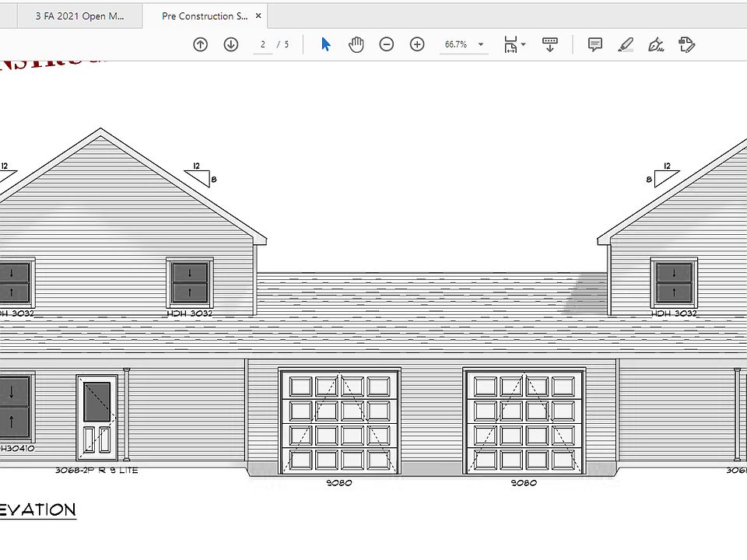Screen dimensions: 747x560
Task: Choose the selection arrow tool
Action: click(326, 44)
